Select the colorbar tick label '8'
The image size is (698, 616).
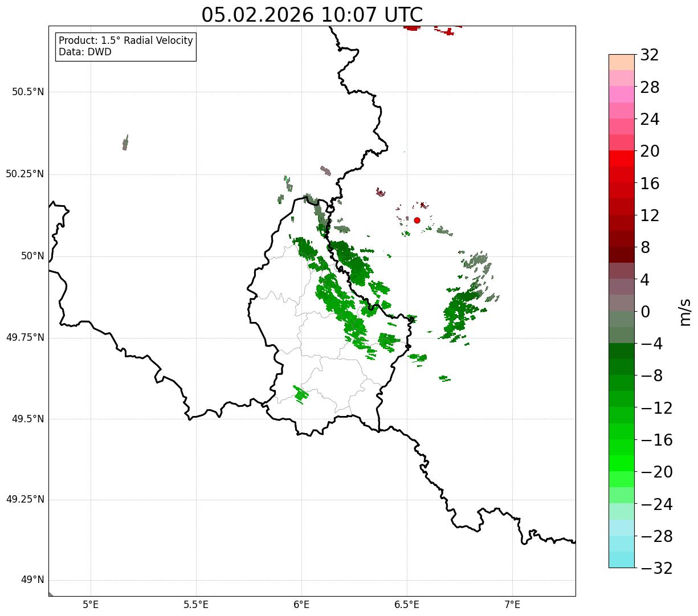tap(646, 248)
